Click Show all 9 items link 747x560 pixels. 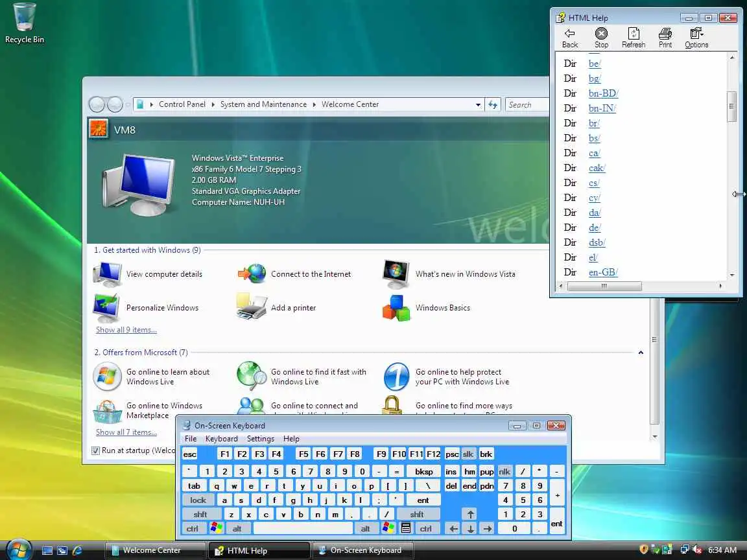126,329
